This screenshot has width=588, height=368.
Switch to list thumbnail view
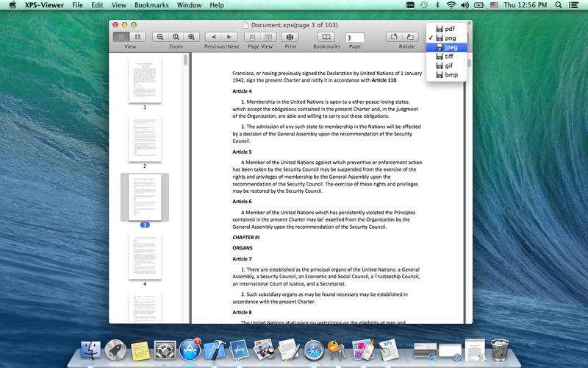(x=121, y=37)
